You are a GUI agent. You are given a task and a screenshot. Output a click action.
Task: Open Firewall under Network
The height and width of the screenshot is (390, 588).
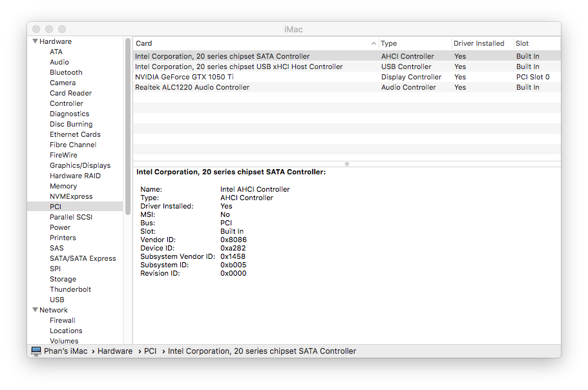coord(63,320)
